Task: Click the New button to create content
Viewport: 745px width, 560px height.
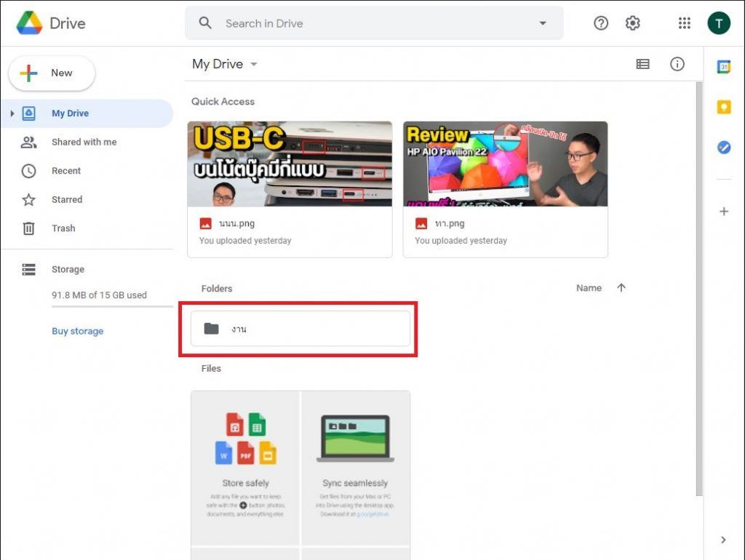Action: pyautogui.click(x=51, y=73)
